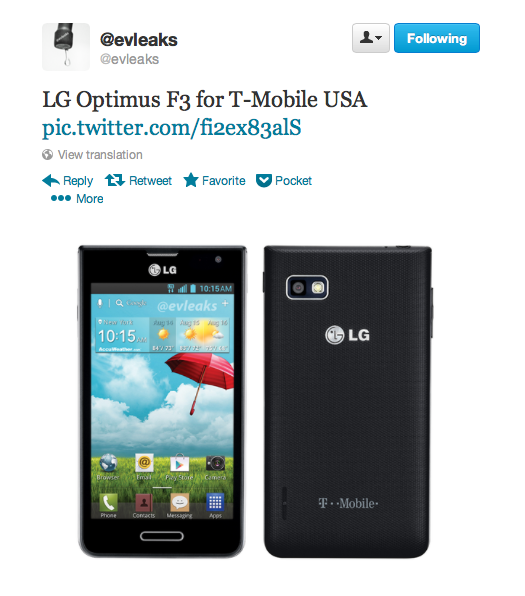Click the Pocket save icon

[x=264, y=181]
